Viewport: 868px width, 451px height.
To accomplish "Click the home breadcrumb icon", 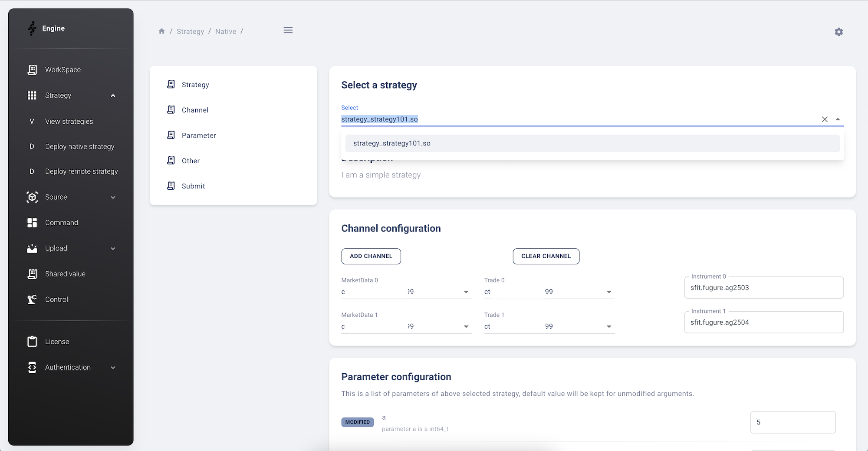I will point(162,31).
